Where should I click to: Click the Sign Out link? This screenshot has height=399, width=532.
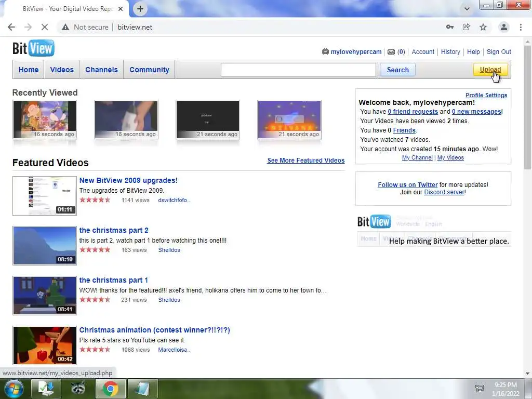coord(499,52)
